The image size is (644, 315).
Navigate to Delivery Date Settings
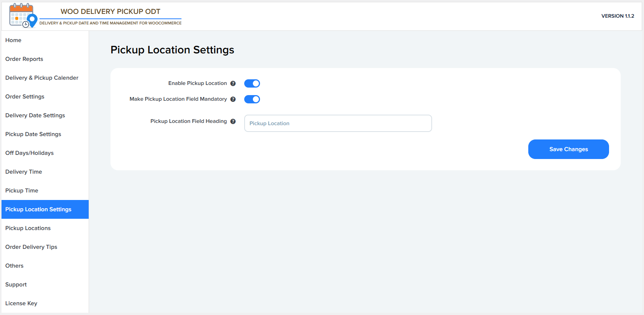point(35,115)
